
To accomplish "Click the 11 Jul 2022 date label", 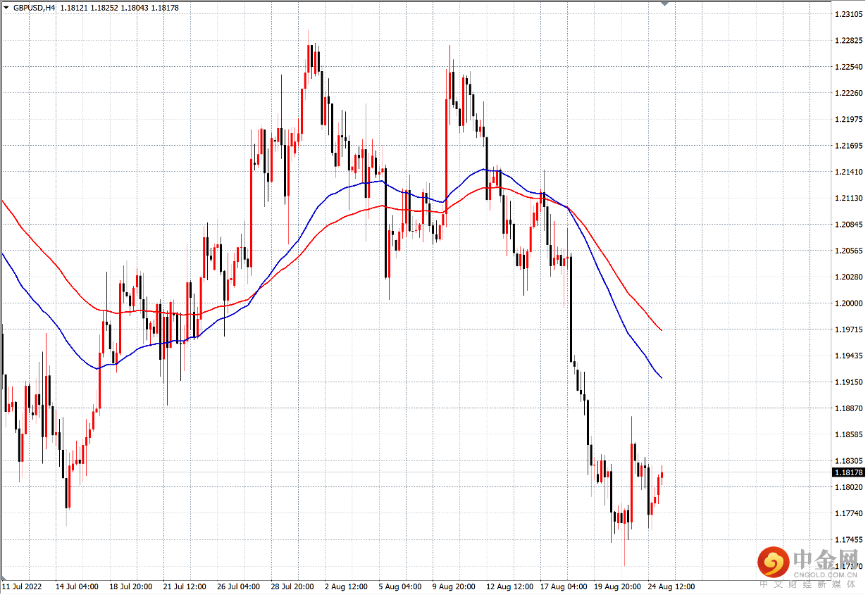I will coord(22,586).
